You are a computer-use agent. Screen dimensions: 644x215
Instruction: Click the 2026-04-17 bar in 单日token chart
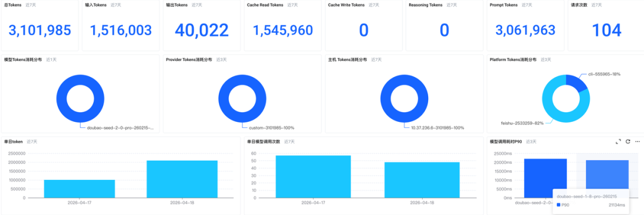pyautogui.click(x=79, y=189)
